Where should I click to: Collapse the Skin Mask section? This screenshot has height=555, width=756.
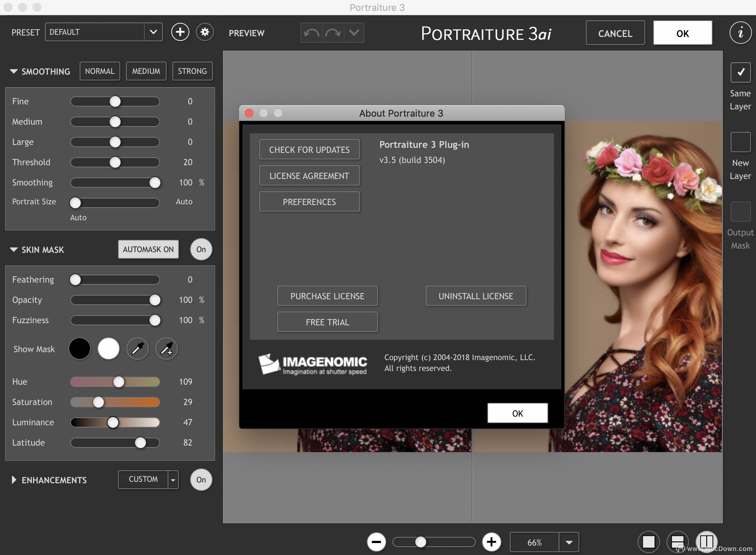click(x=14, y=250)
